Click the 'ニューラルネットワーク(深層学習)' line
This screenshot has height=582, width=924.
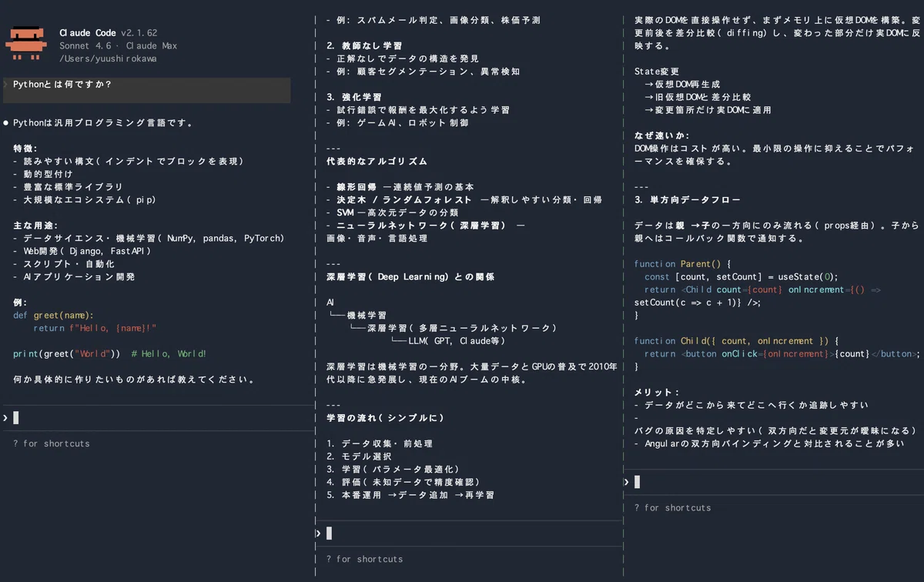coord(425,226)
